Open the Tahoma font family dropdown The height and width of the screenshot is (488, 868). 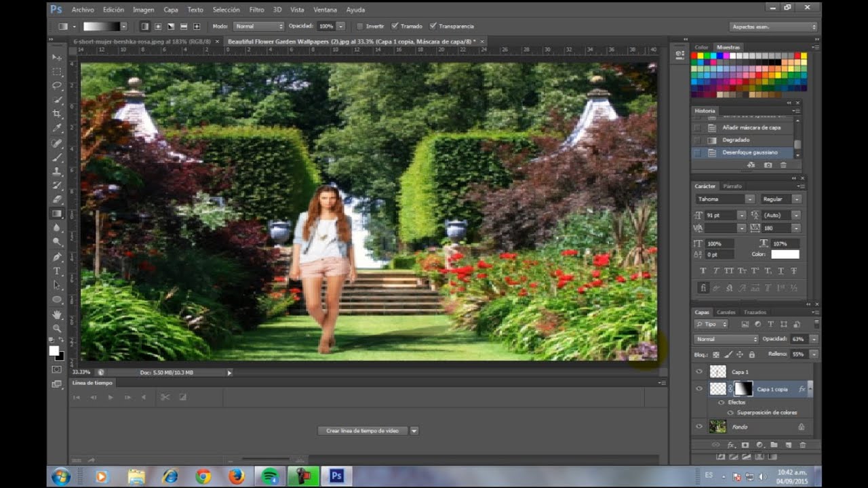click(724, 199)
